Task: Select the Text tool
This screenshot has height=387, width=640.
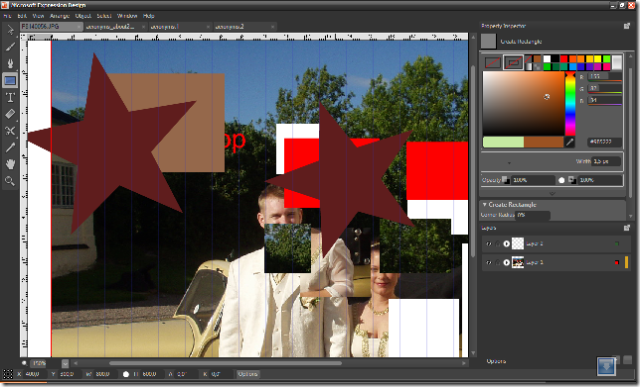Action: pyautogui.click(x=10, y=97)
